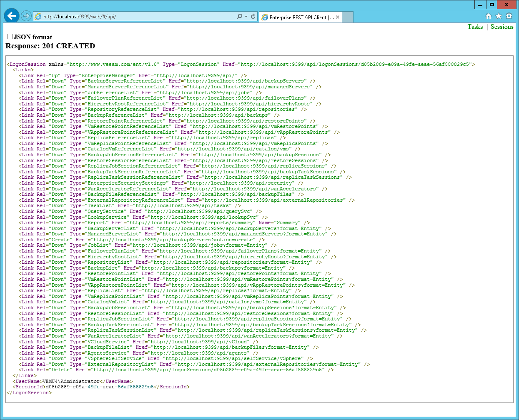Enable the JSON format checkbox

pos(10,37)
